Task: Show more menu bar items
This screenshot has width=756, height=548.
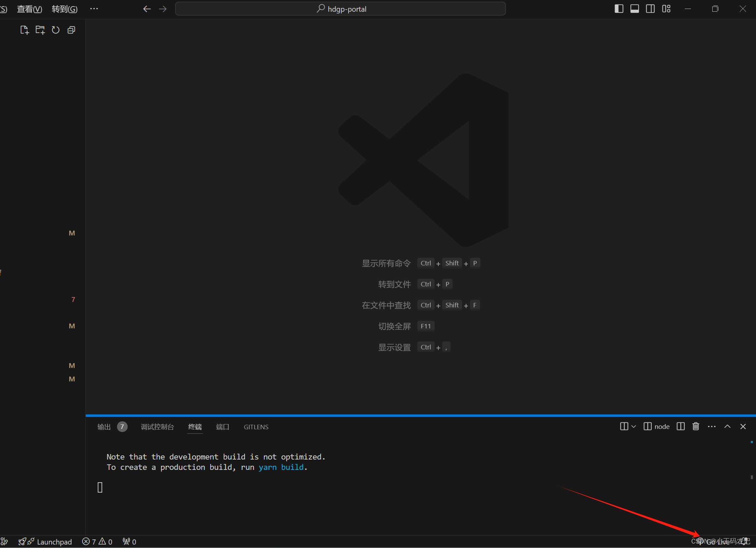Action: coord(94,9)
